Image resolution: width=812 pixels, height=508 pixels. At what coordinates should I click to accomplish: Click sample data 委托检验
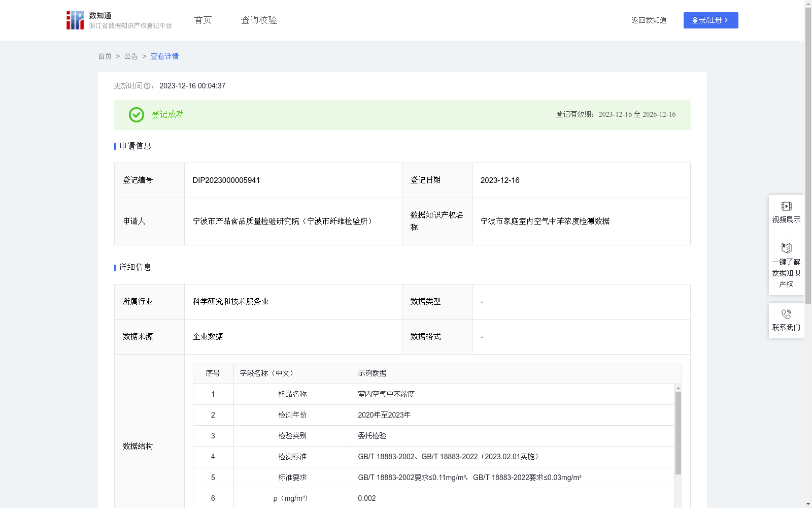372,436
